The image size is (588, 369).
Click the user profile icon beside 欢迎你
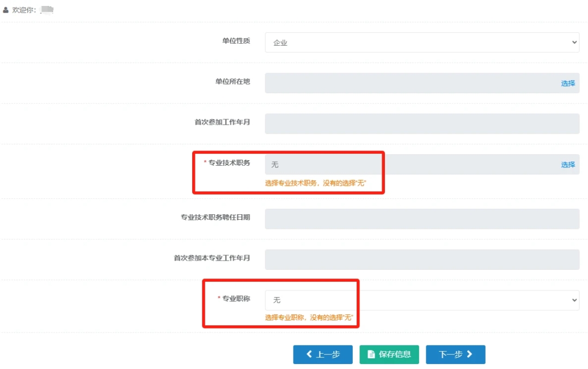(x=6, y=10)
